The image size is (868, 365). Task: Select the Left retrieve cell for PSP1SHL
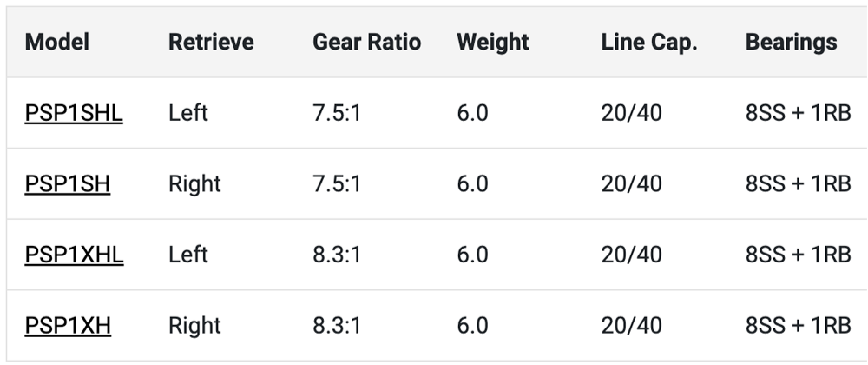pos(188,113)
